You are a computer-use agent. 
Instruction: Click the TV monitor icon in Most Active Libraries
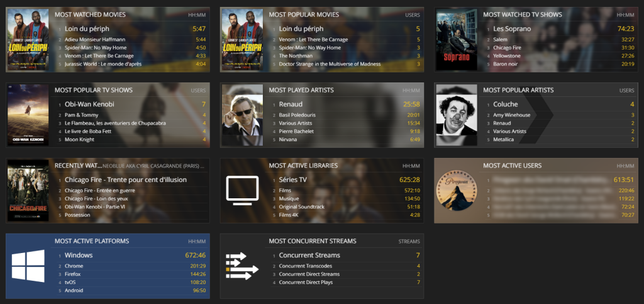click(x=242, y=191)
